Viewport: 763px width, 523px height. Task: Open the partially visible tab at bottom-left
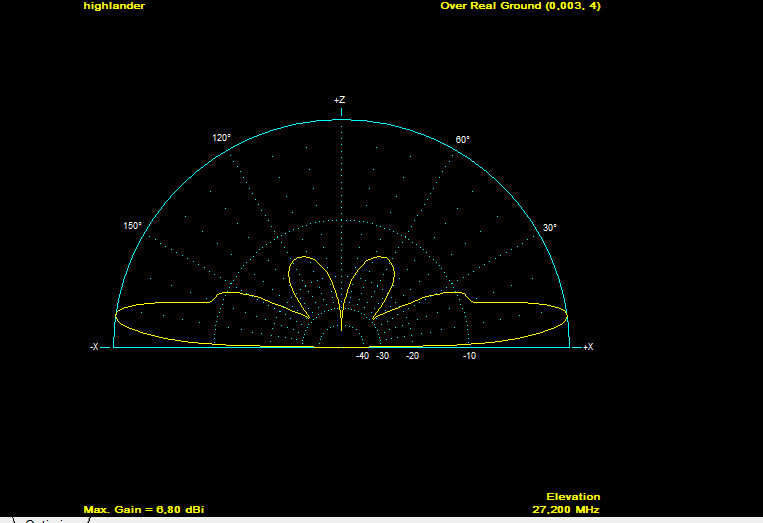point(50,520)
